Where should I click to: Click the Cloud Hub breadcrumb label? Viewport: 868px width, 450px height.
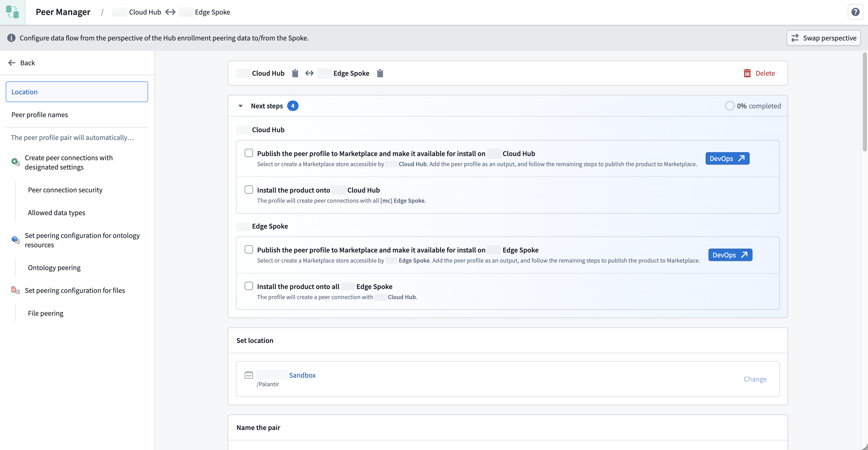tap(145, 12)
